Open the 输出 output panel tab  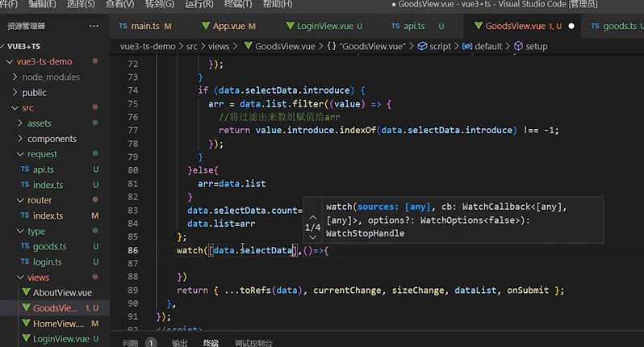point(179,343)
